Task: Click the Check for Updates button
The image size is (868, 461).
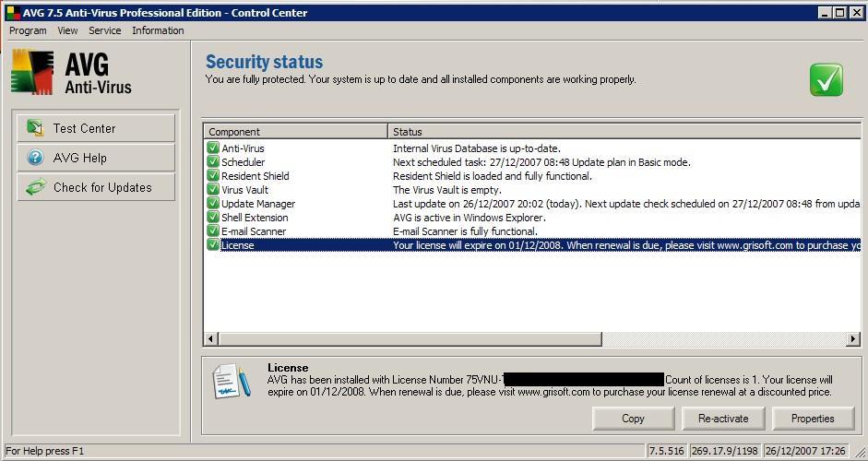Action: (96, 187)
